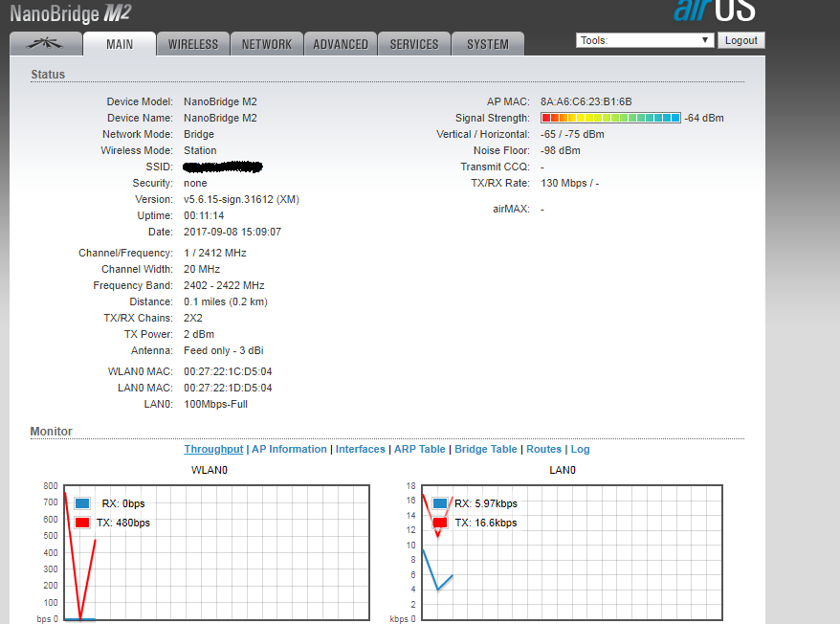Open the NETWORK tab
The image size is (840, 624).
coord(267,44)
